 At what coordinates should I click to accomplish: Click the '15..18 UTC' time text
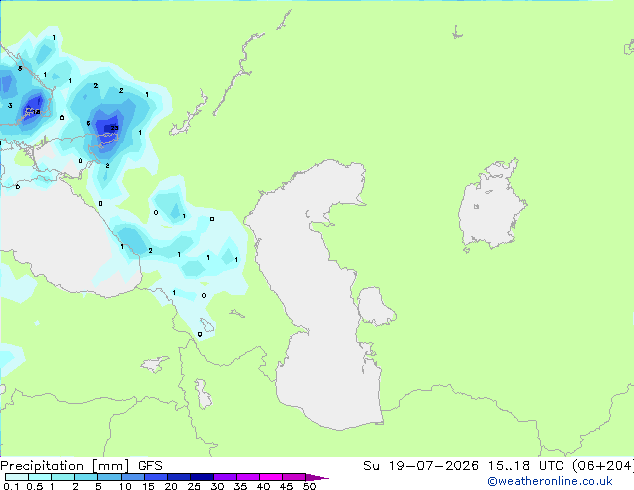pyautogui.click(x=525, y=466)
